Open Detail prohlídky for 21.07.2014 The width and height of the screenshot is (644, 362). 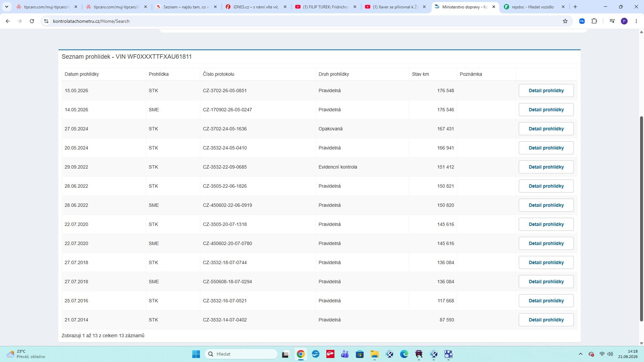pyautogui.click(x=546, y=320)
